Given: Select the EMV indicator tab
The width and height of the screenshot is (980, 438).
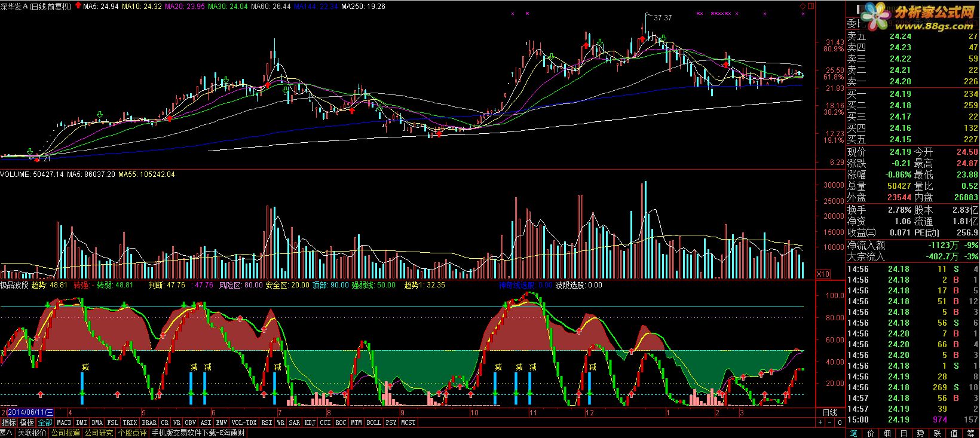Looking at the screenshot, I should pos(221,422).
